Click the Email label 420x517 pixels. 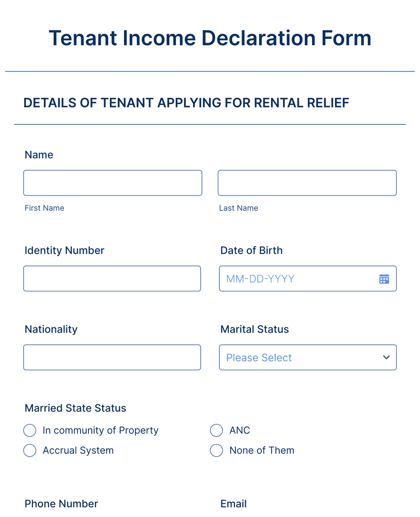coord(233,503)
